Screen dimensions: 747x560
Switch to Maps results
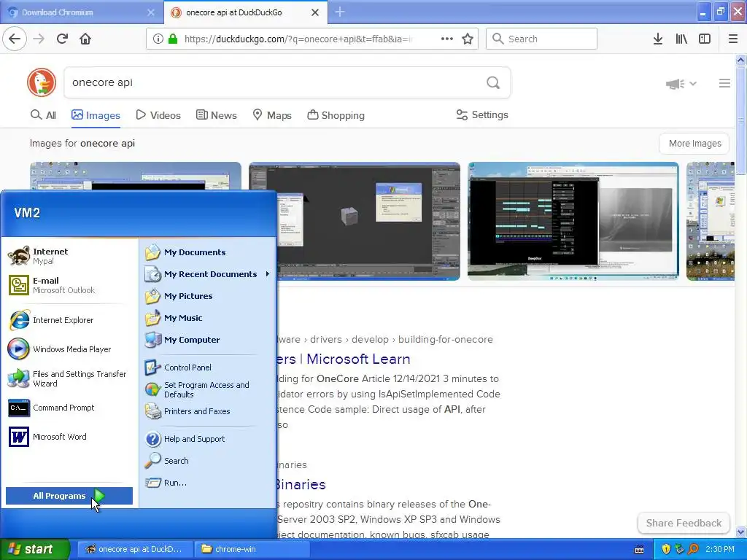(x=271, y=115)
